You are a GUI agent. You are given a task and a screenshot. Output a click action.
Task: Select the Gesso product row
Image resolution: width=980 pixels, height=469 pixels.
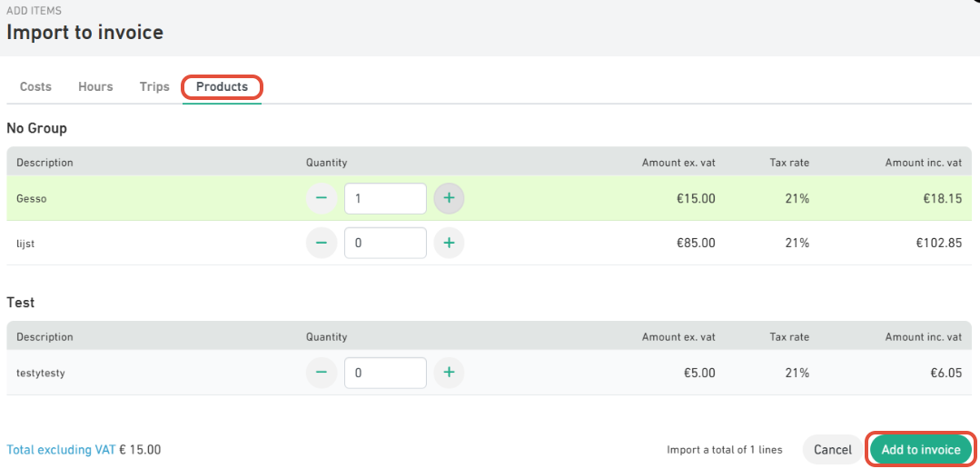coord(490,199)
